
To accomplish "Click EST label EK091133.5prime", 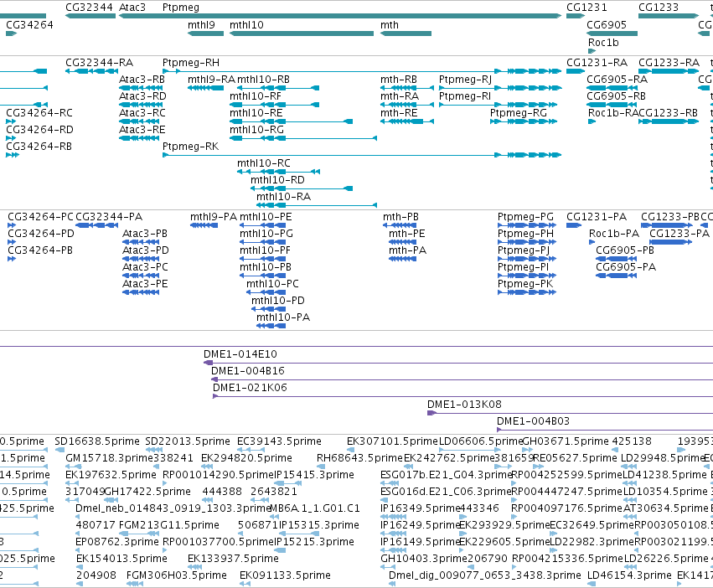I will (285, 575).
